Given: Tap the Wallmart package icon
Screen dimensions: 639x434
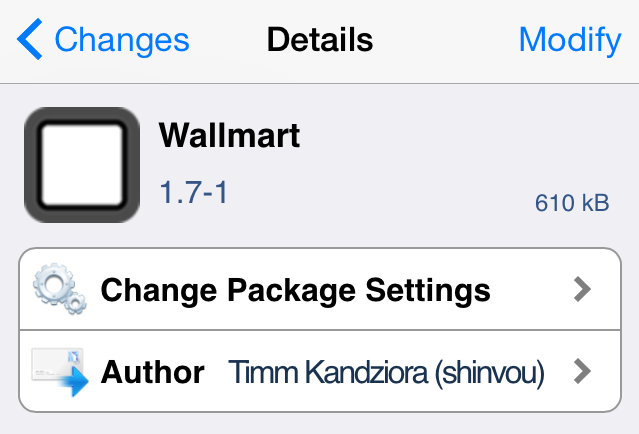Looking at the screenshot, I should (82, 164).
